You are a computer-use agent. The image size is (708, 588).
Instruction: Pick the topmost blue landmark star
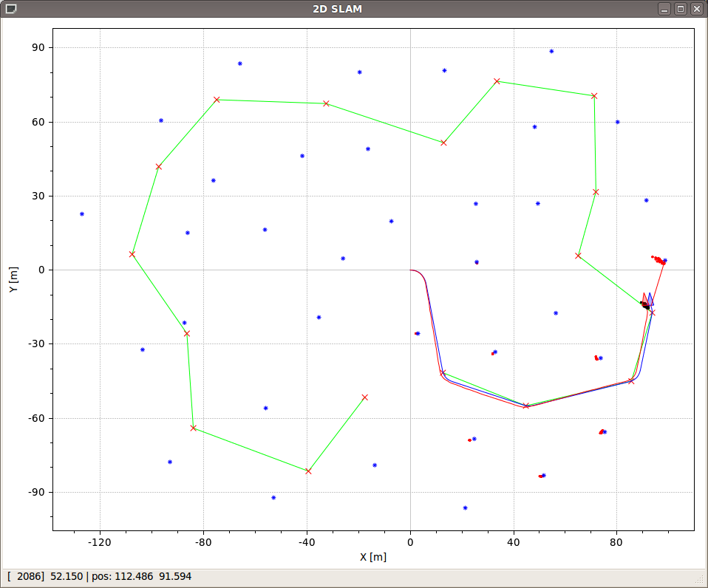click(x=551, y=52)
